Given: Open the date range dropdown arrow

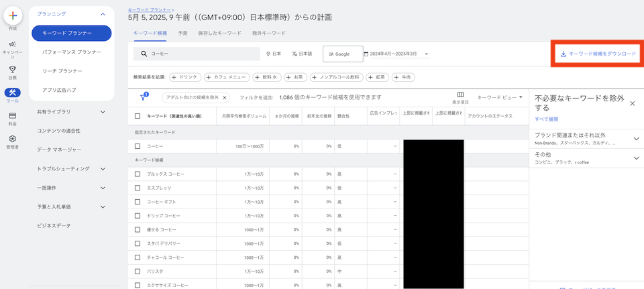Looking at the screenshot, I should coord(427,54).
